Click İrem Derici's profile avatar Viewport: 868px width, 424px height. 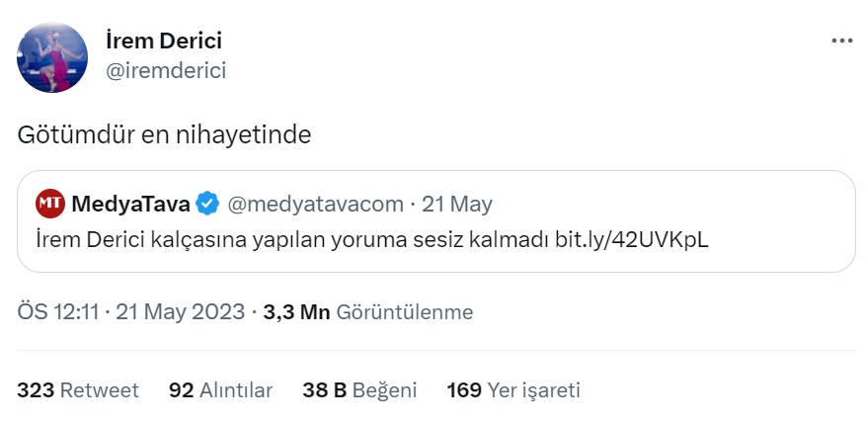pos(52,57)
